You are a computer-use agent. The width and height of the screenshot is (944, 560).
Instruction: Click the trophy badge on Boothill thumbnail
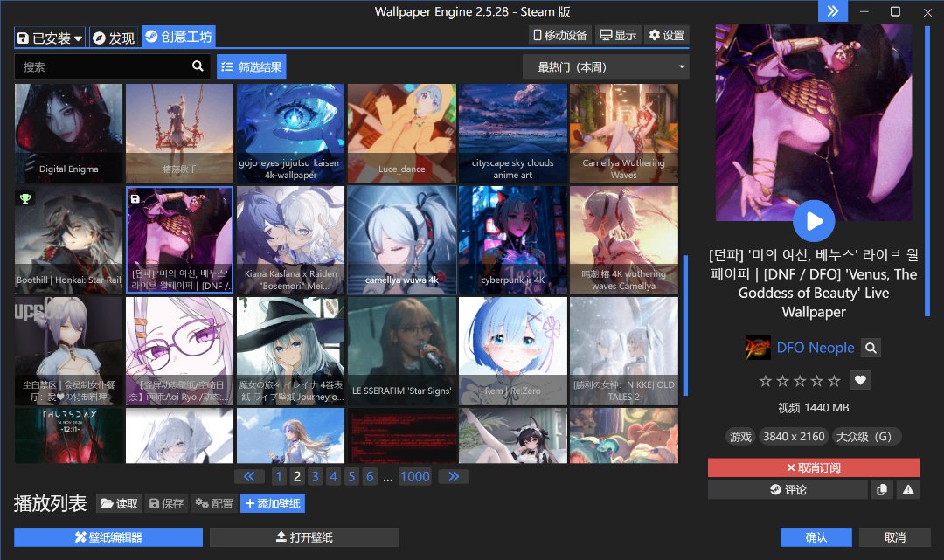click(x=25, y=198)
